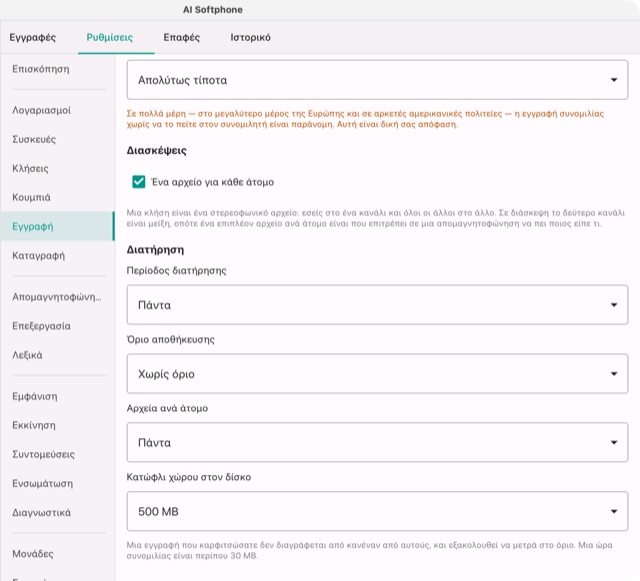Click the Όριο αποθήκευσης label
This screenshot has height=581, width=640.
(170, 339)
